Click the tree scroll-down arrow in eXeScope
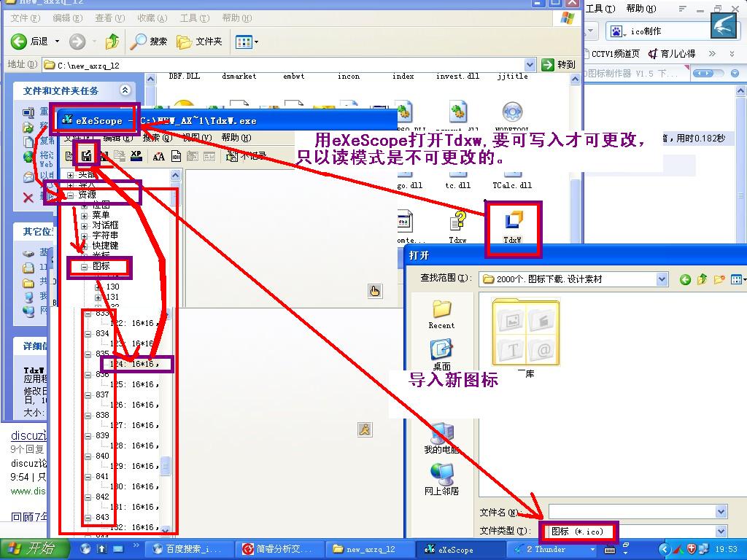747x560 pixels. (166, 529)
